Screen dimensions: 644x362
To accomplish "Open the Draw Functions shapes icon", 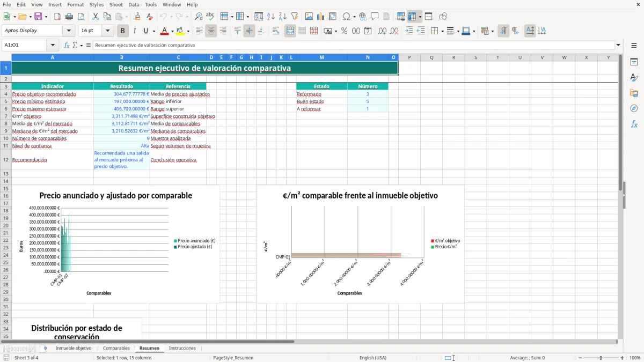I will [x=443, y=17].
